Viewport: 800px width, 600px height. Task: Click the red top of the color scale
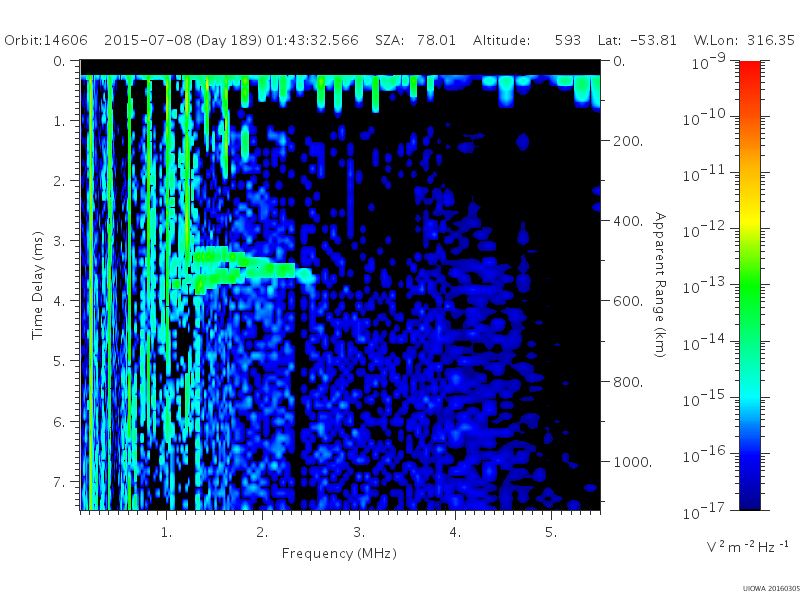pos(749,69)
